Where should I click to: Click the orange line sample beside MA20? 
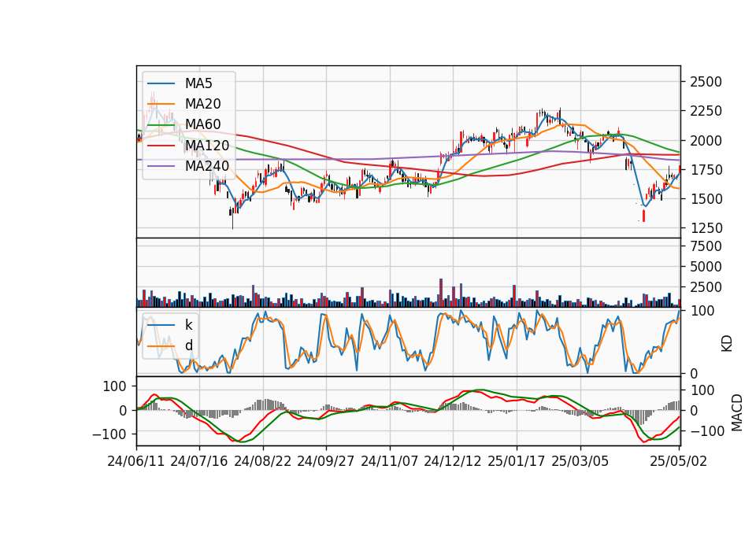coord(161,104)
